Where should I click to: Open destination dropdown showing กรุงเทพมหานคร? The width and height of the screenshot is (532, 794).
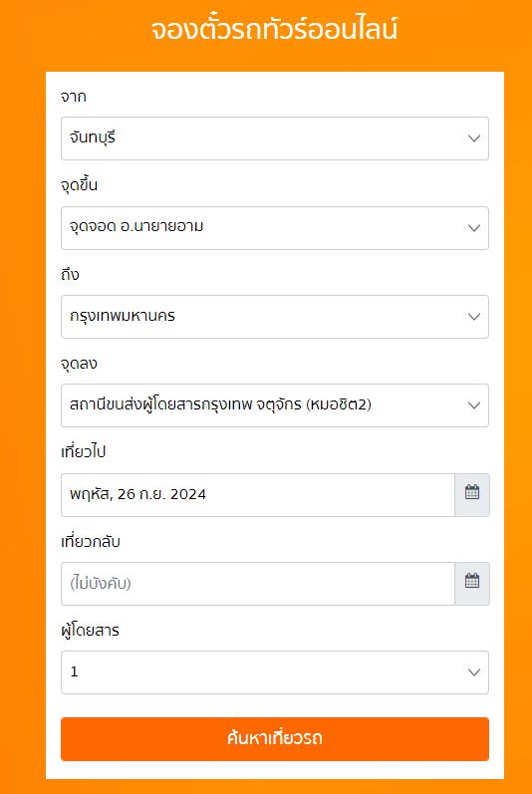275,317
